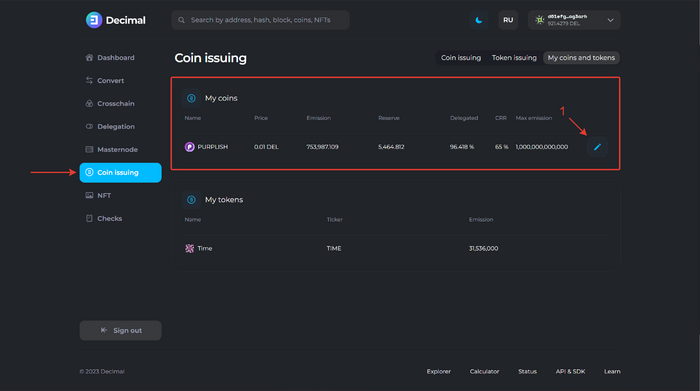The height and width of the screenshot is (391, 700).
Task: Click reserve value 5,464.812
Action: tap(391, 147)
